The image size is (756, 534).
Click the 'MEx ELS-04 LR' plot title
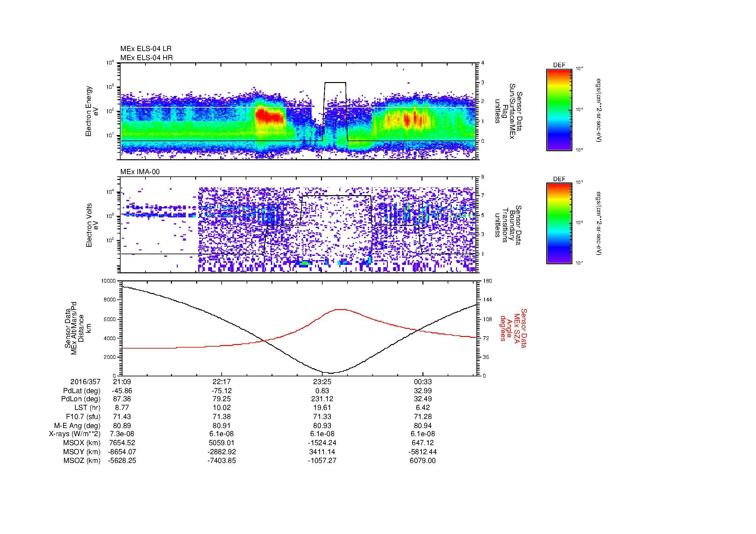coord(146,49)
